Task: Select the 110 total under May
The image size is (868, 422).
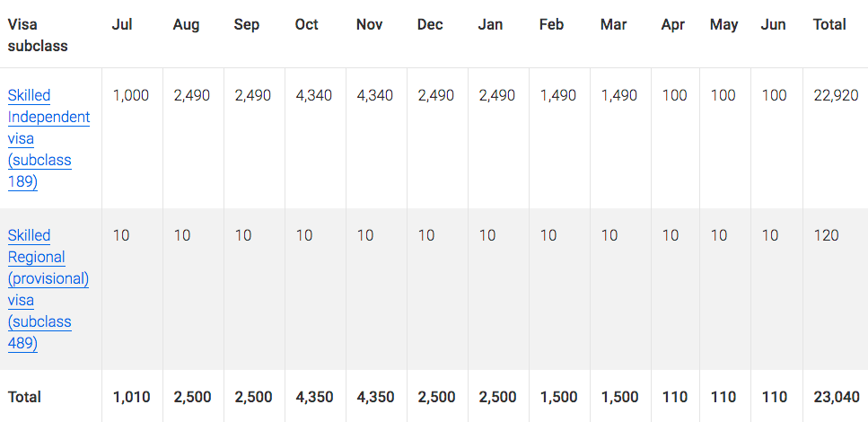Action: point(723,397)
